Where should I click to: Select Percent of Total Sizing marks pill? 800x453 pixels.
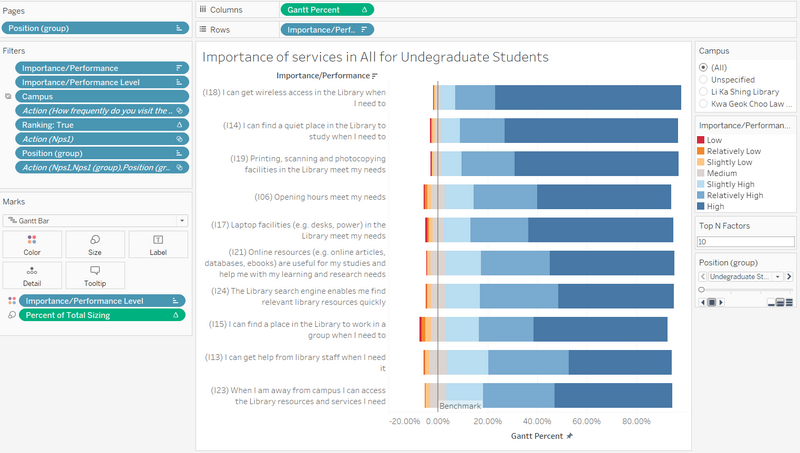click(x=102, y=315)
